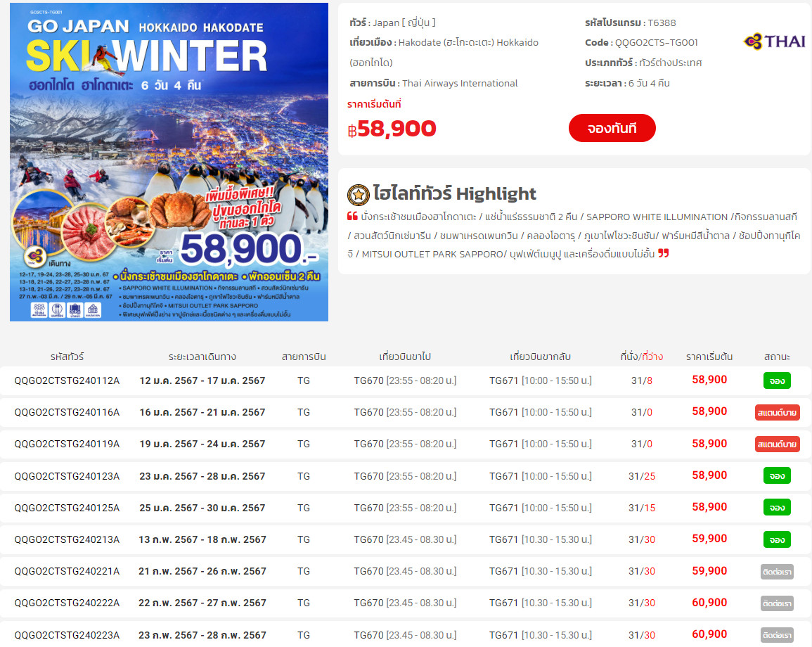This screenshot has height=647, width=812.
Task: Click the ฿58,900 starting price in summary
Action: click(392, 129)
